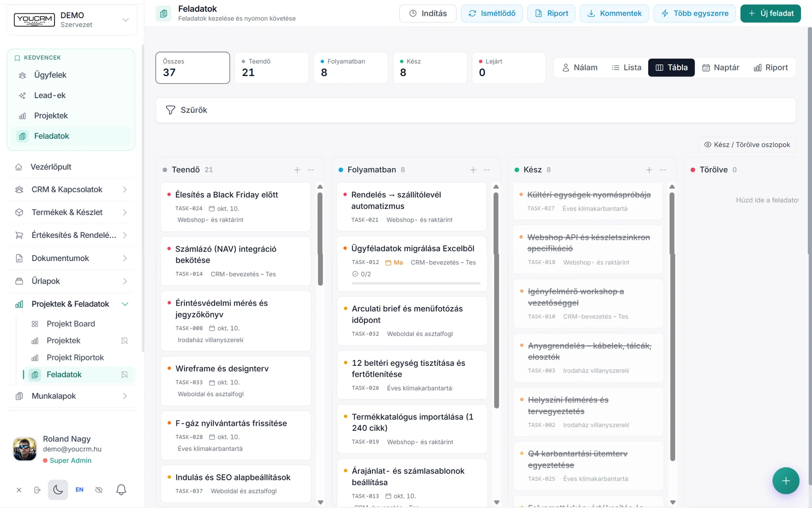Screen dimensions: 812x508
Task: Switch language with EN button
Action: tap(80, 490)
